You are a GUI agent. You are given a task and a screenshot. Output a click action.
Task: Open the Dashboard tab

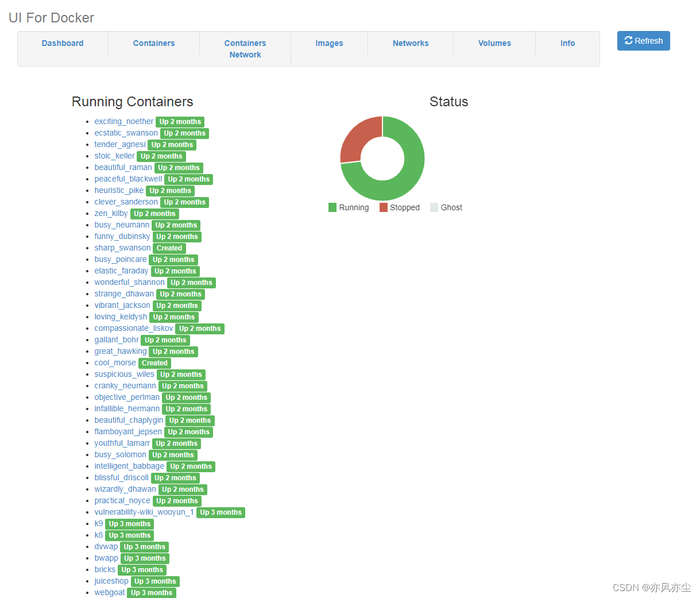[63, 43]
